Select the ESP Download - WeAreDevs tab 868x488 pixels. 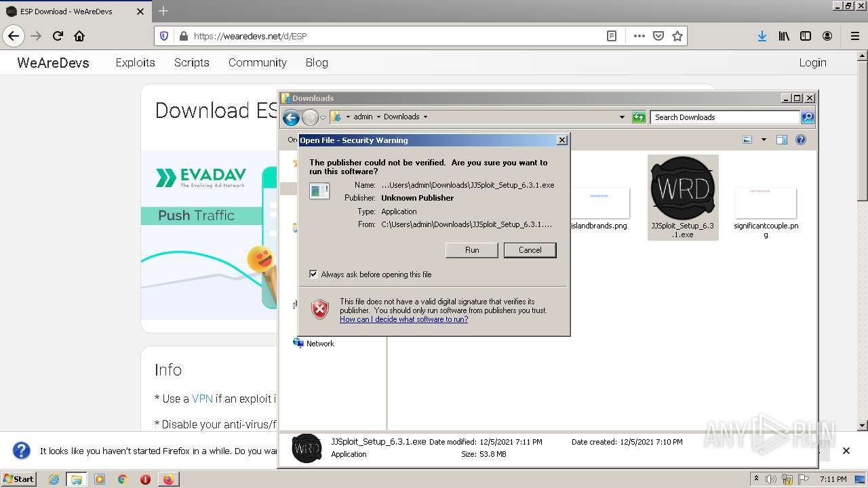pyautogui.click(x=75, y=12)
